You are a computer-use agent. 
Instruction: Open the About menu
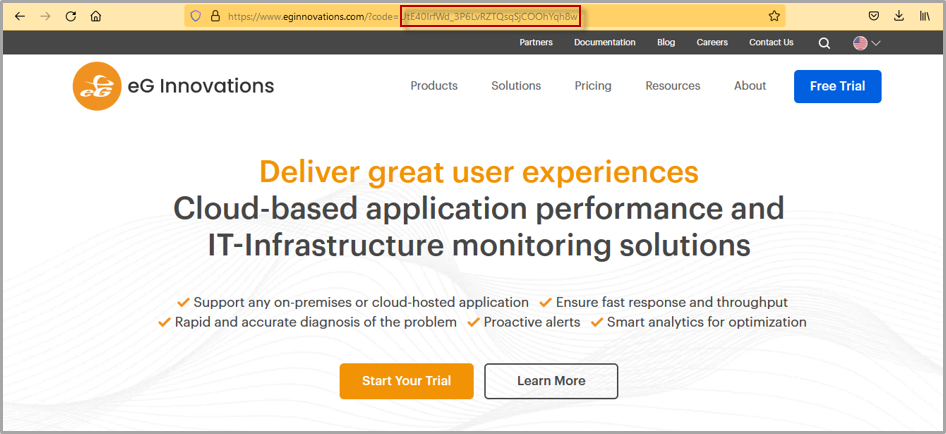pyautogui.click(x=750, y=86)
